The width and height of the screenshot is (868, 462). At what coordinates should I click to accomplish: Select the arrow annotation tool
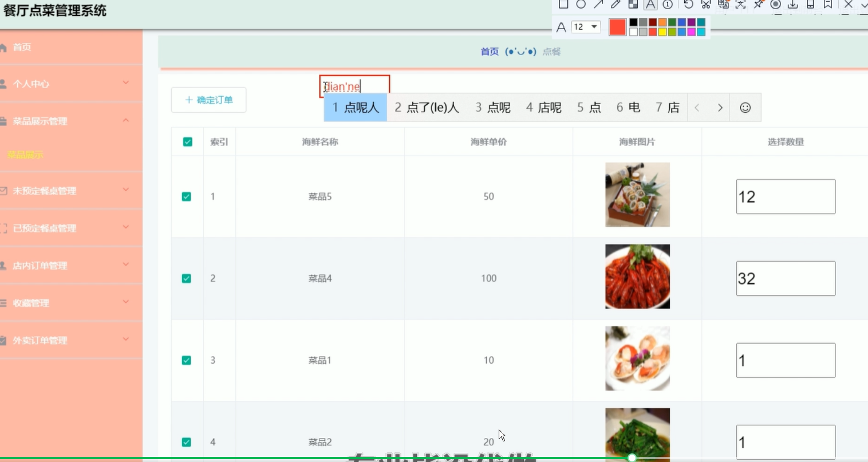(x=598, y=4)
